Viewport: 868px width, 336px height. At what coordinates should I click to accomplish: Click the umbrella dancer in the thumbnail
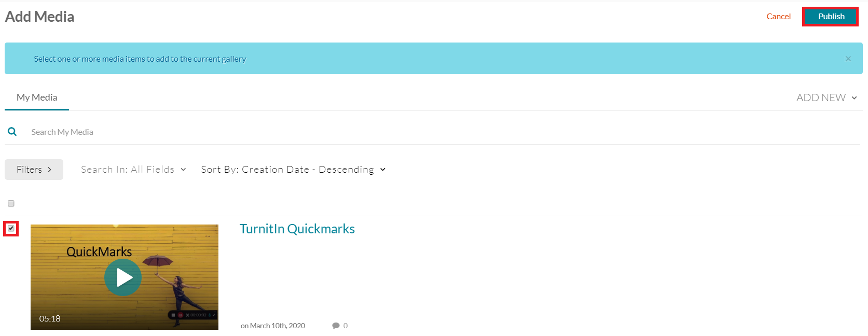(179, 290)
